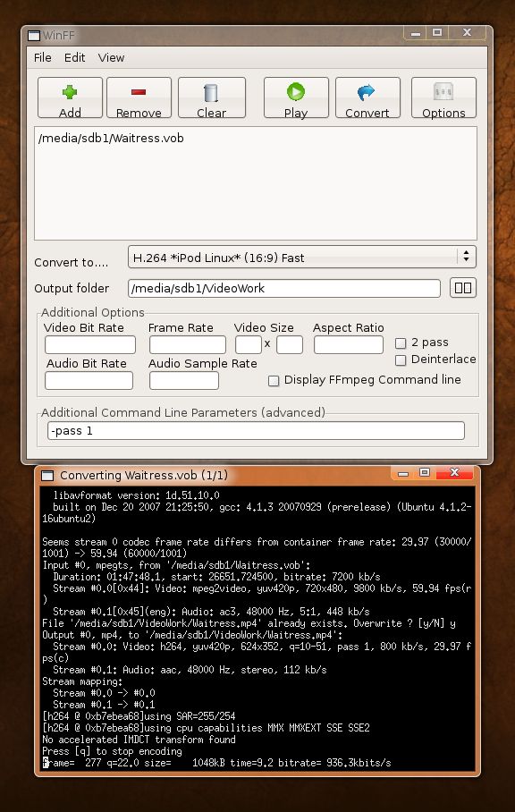515x812 pixels.
Task: Minimize the Converting Waitress.vob window
Action: click(403, 473)
